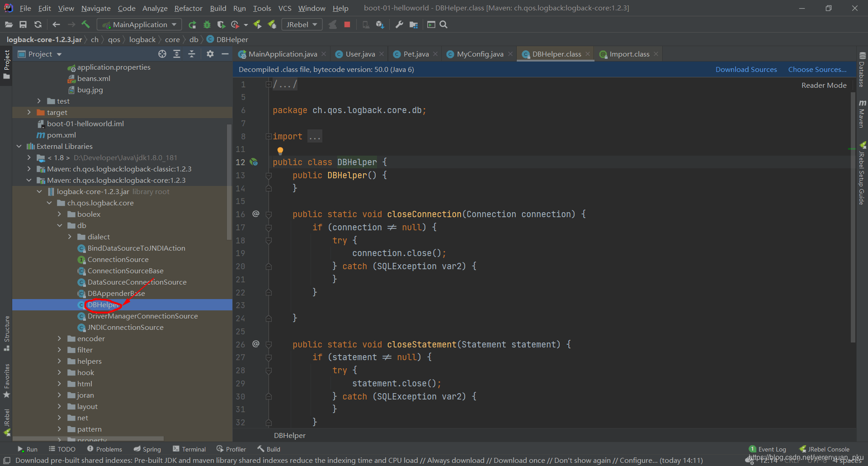Open the Spring tool window
Viewport: 868px width, 466px height.
click(x=147, y=449)
